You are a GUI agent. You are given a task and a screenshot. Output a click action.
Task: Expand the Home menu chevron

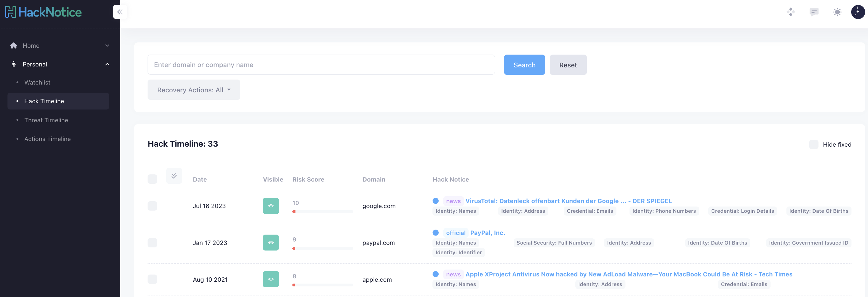tap(107, 46)
